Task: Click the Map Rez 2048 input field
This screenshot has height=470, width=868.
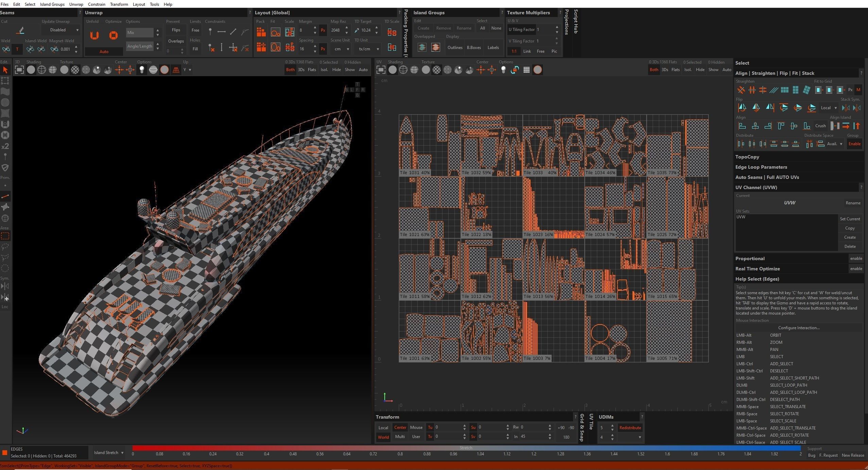Action: [336, 30]
